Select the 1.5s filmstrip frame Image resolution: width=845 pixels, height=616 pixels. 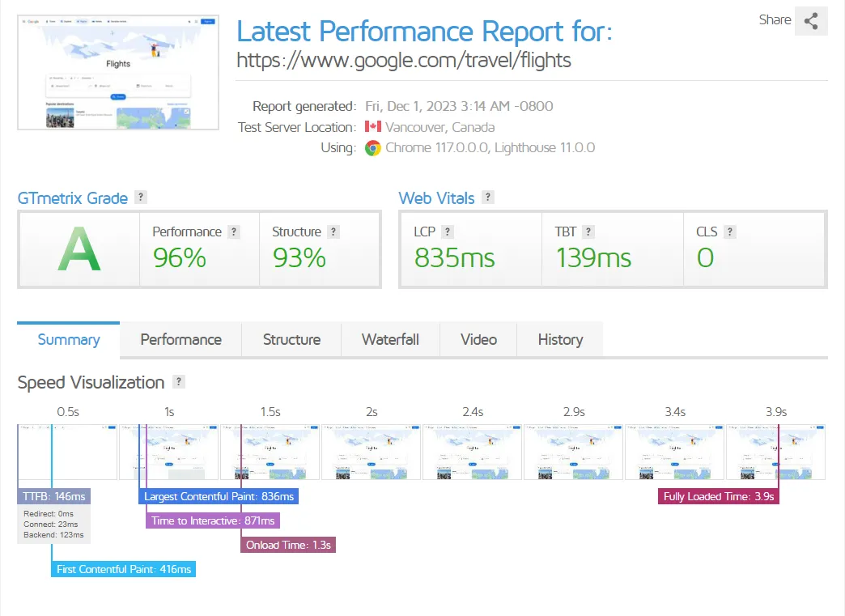(x=270, y=452)
